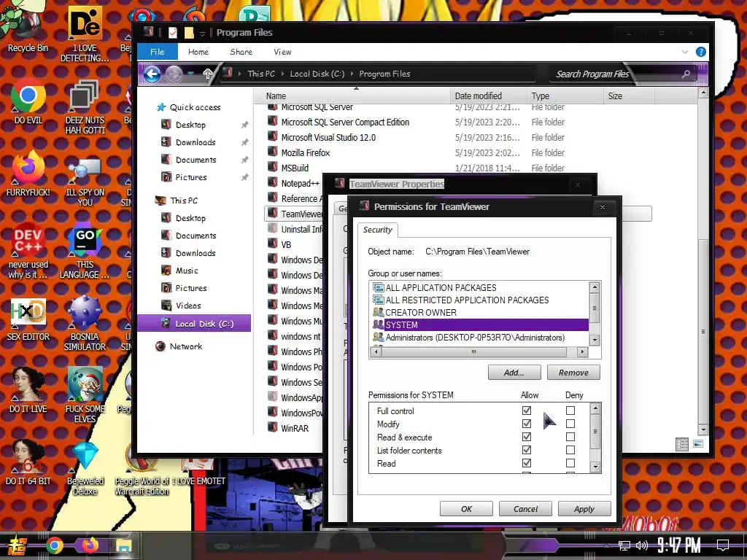The height and width of the screenshot is (560, 747).
Task: Check Deny for Modify permission
Action: tap(570, 424)
